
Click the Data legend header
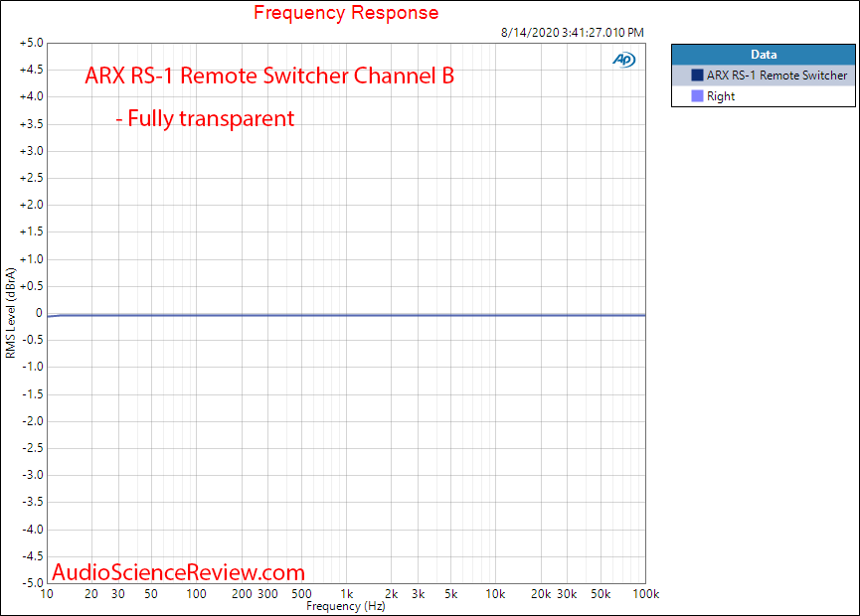click(763, 55)
